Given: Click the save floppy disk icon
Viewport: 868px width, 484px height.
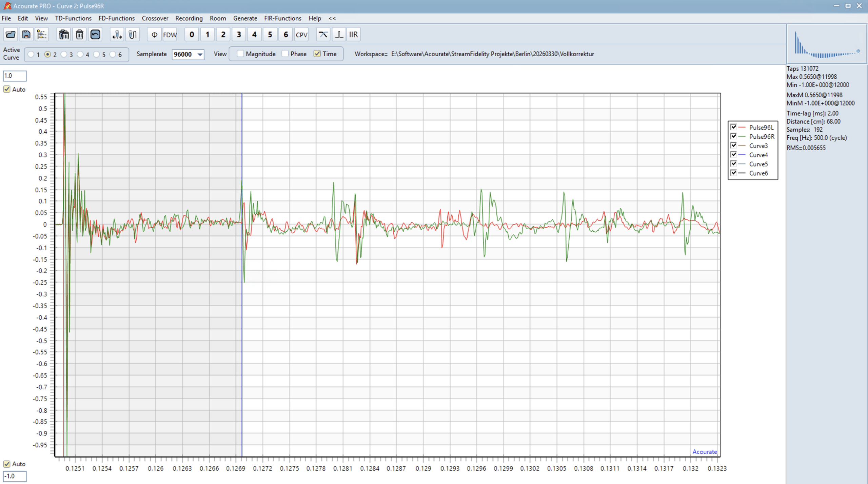Looking at the screenshot, I should (x=26, y=35).
